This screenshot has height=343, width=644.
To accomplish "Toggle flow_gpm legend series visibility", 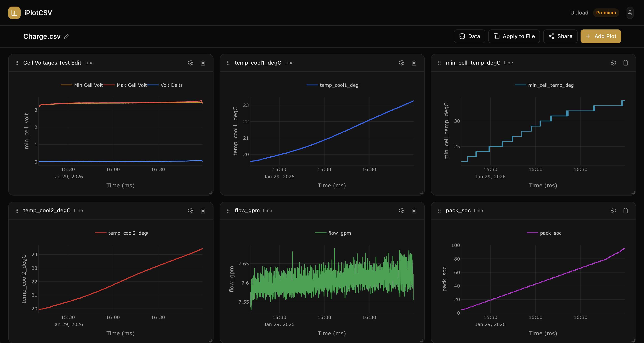I will click(x=339, y=233).
